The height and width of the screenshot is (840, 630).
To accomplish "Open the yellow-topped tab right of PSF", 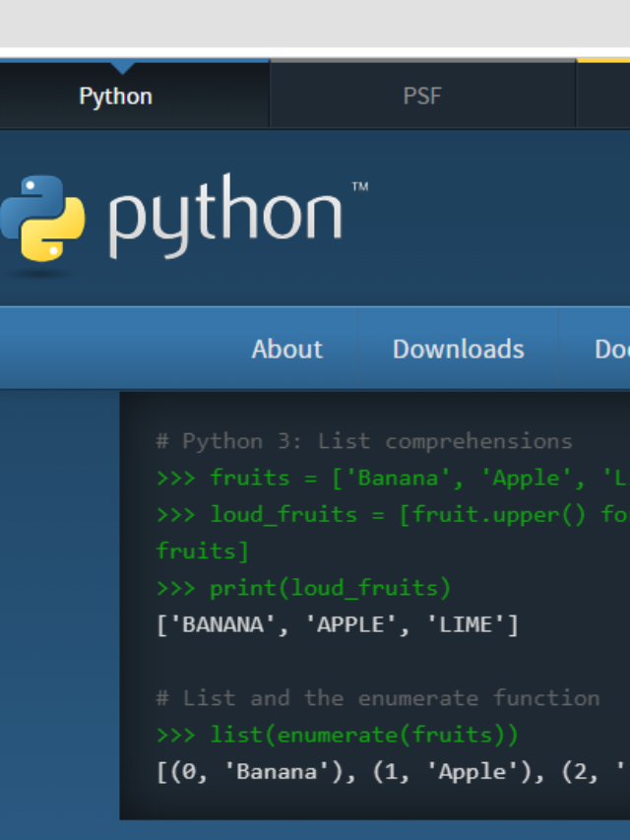I will tap(603, 95).
